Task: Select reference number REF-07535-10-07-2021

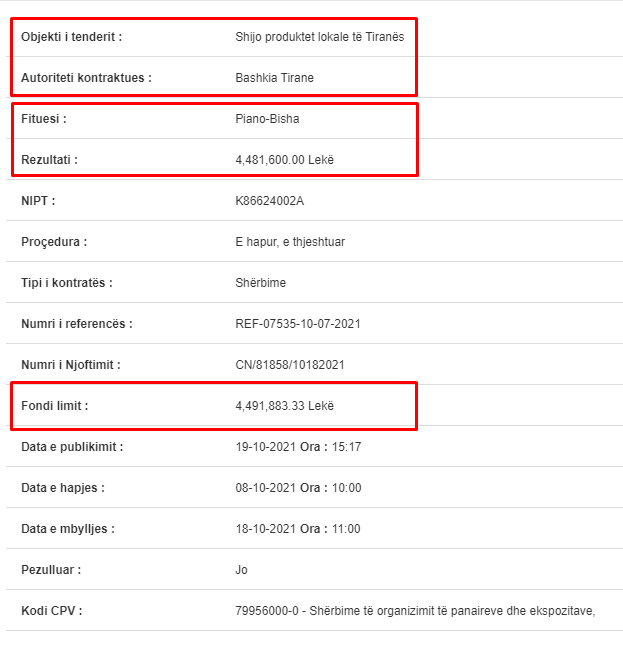Action: pyautogui.click(x=298, y=324)
